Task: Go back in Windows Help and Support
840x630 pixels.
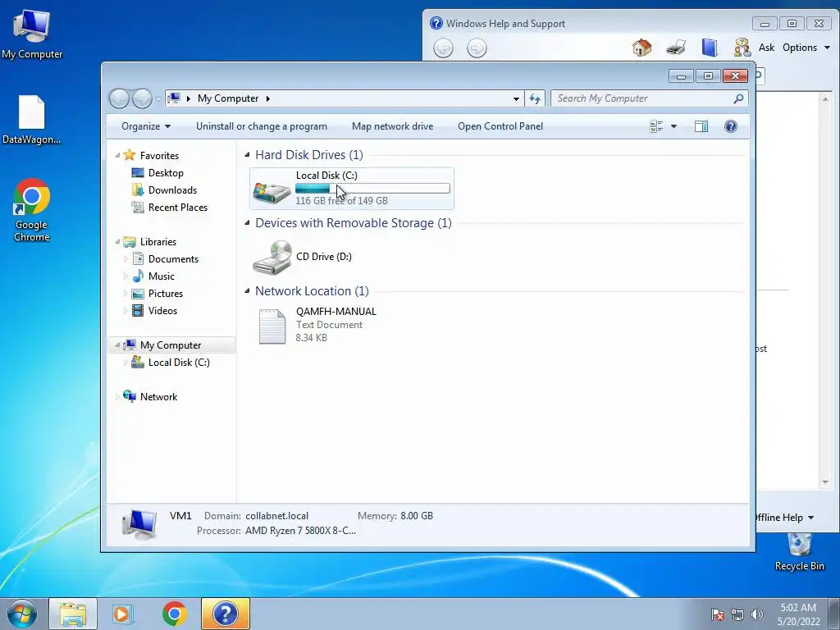Action: coord(443,48)
